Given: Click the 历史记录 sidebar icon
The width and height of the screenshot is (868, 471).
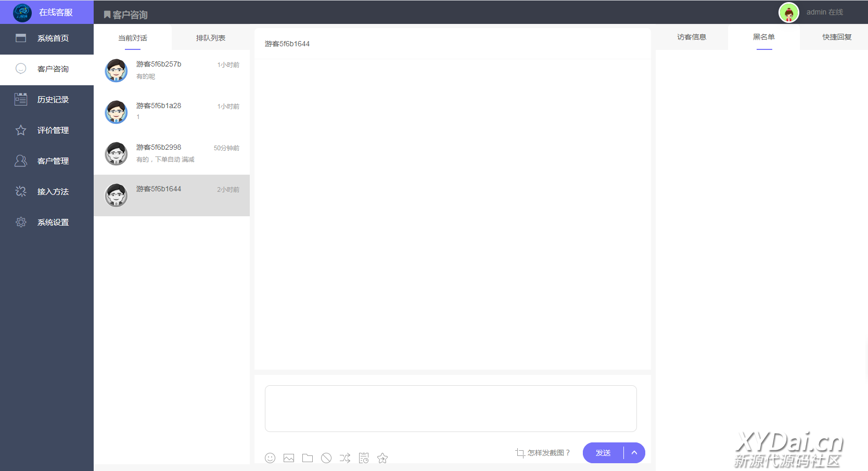Looking at the screenshot, I should coord(21,99).
